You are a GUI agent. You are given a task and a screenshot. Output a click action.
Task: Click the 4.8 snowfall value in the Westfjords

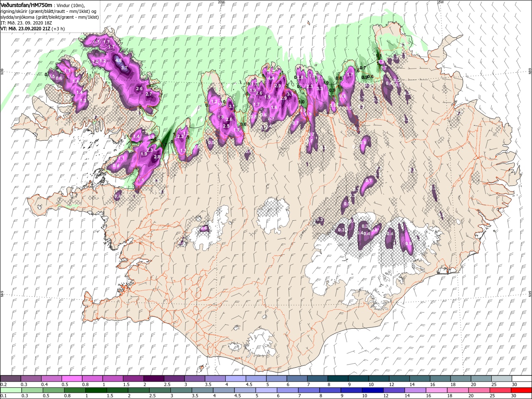118,60
